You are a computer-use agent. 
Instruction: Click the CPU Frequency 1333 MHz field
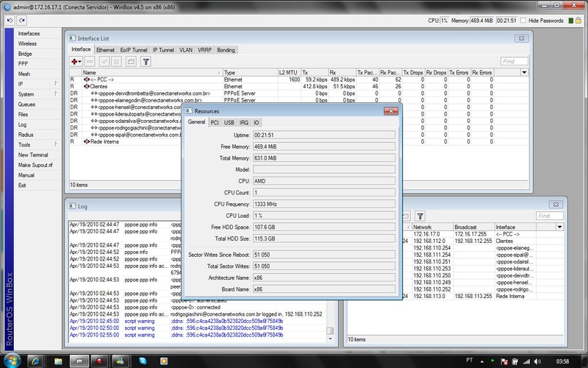tap(324, 204)
